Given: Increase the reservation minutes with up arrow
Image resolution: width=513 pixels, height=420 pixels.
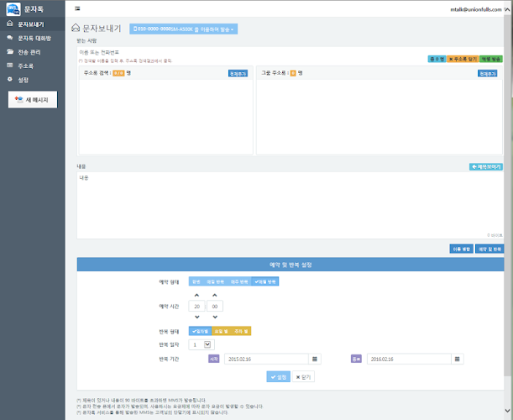Looking at the screenshot, I should pyautogui.click(x=215, y=296).
